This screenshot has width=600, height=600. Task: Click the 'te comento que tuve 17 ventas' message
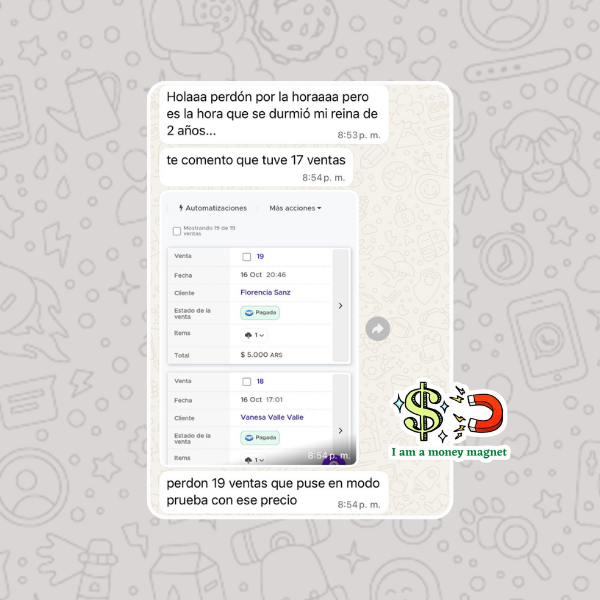coord(256,167)
